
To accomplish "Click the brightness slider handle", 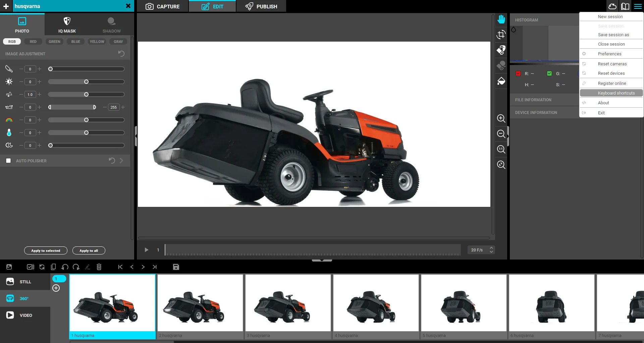I will 86,82.
